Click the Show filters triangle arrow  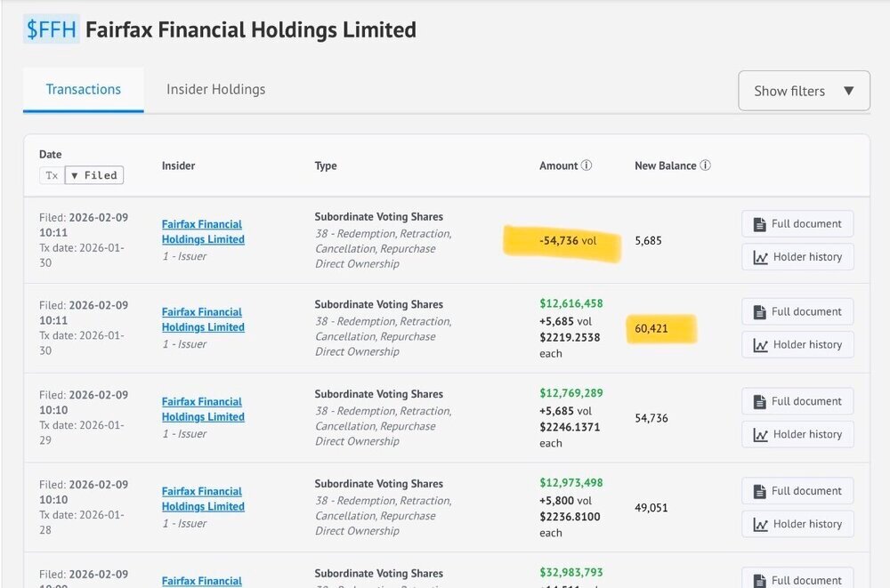(x=848, y=91)
